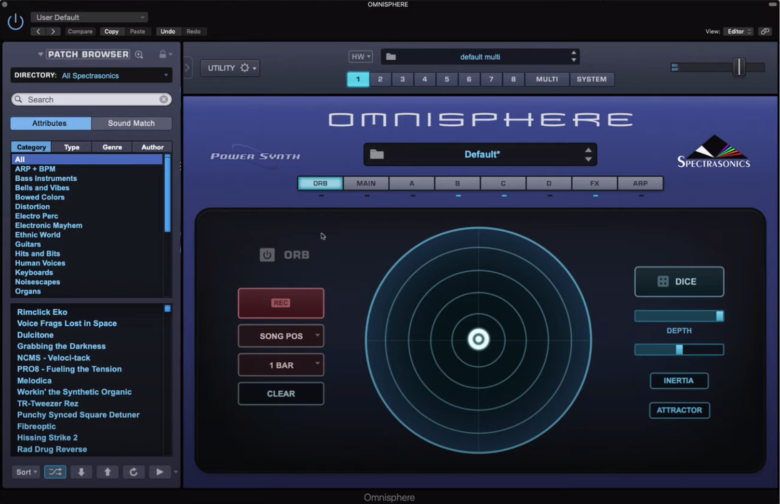Image resolution: width=780 pixels, height=504 pixels.
Task: Select the Genre attribute column tab
Action: (x=112, y=147)
